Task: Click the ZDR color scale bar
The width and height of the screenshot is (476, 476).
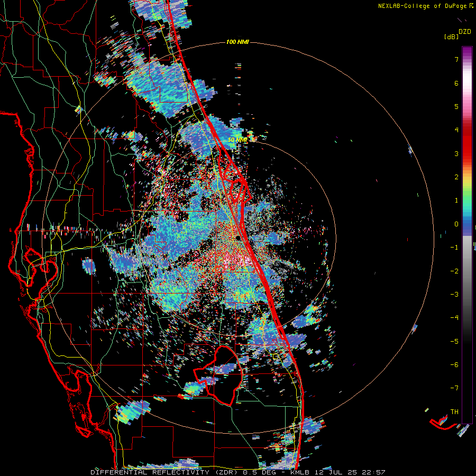Action: click(x=467, y=235)
